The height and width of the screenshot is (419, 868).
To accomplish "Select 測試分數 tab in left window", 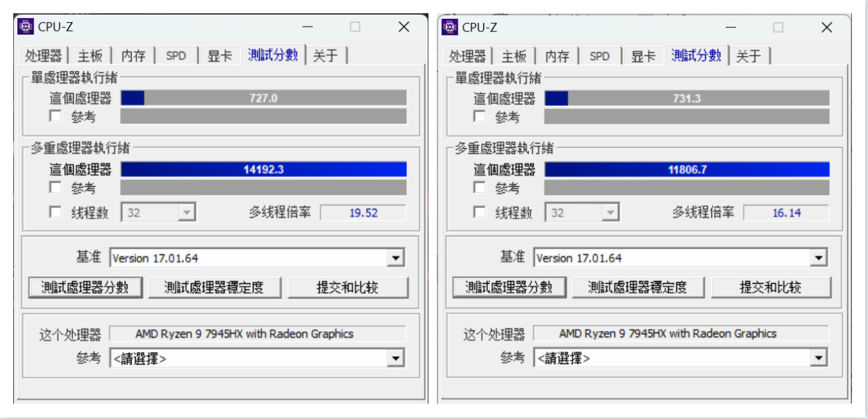I will coord(273,54).
